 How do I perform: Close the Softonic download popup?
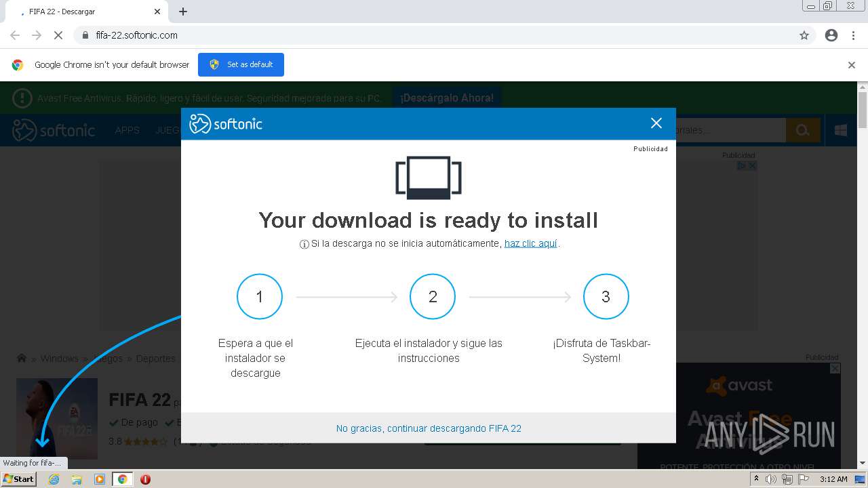pyautogui.click(x=656, y=123)
